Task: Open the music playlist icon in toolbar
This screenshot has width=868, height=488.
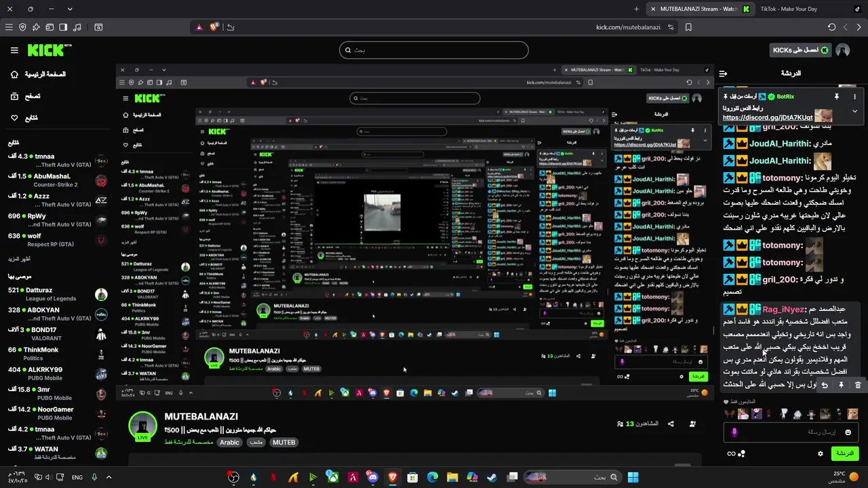Action: tap(77, 27)
